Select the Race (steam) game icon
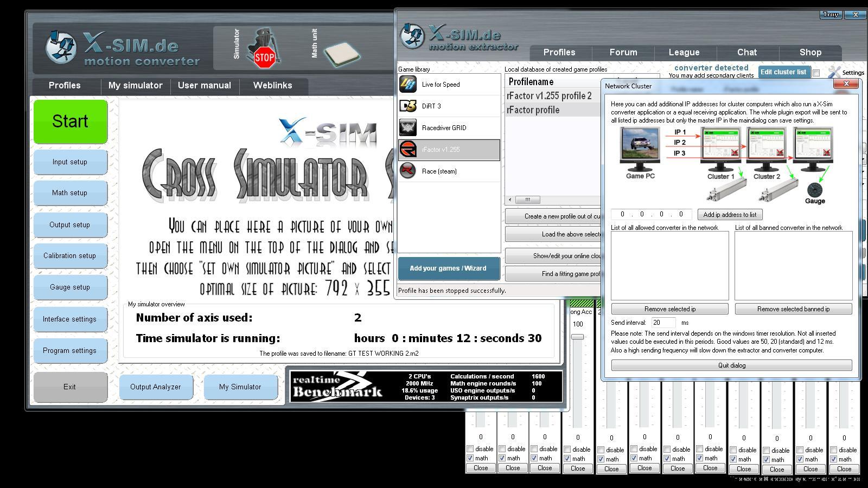The height and width of the screenshot is (488, 868). 408,171
